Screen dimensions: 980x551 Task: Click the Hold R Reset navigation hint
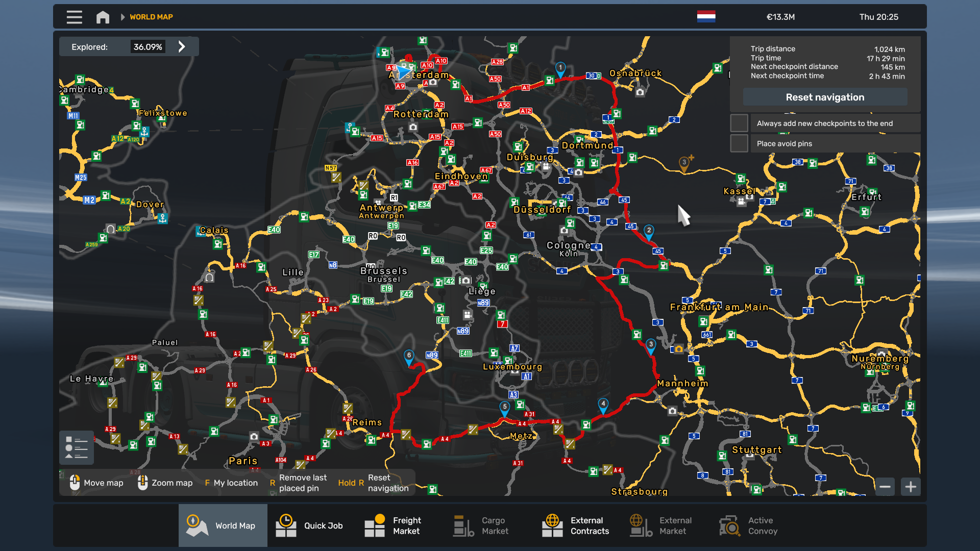(x=373, y=483)
